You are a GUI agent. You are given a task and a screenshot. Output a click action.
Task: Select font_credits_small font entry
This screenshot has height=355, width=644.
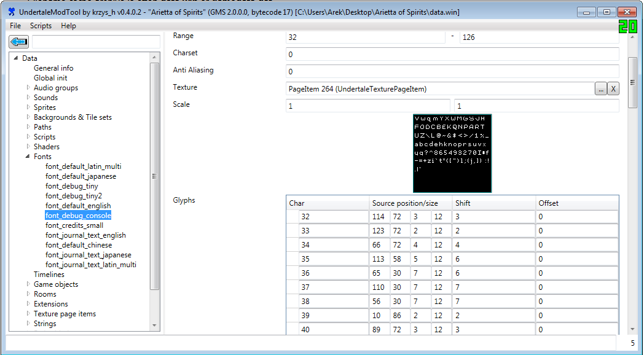pos(74,225)
